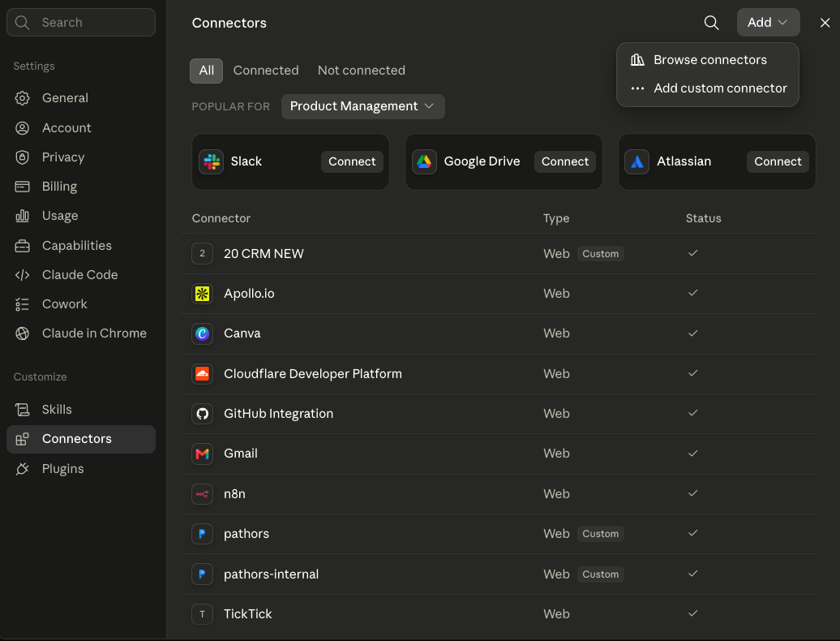840x641 pixels.
Task: Open the Plugins page
Action: 81,469
